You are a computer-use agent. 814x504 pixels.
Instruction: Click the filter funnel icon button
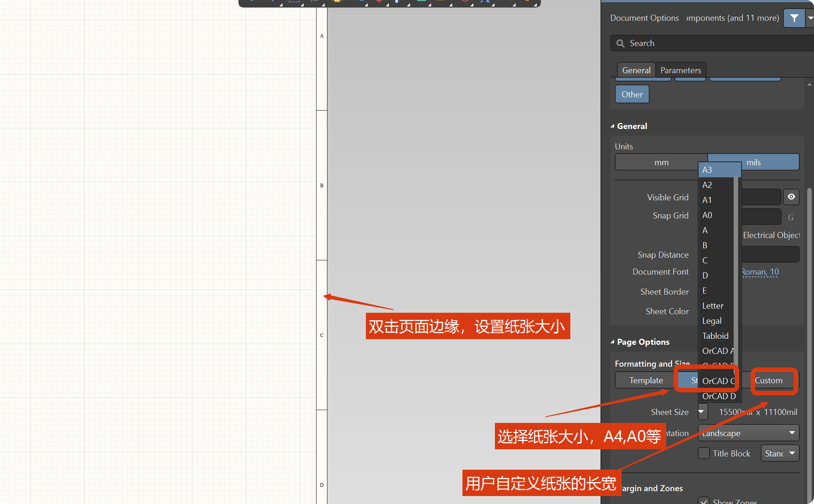click(794, 18)
